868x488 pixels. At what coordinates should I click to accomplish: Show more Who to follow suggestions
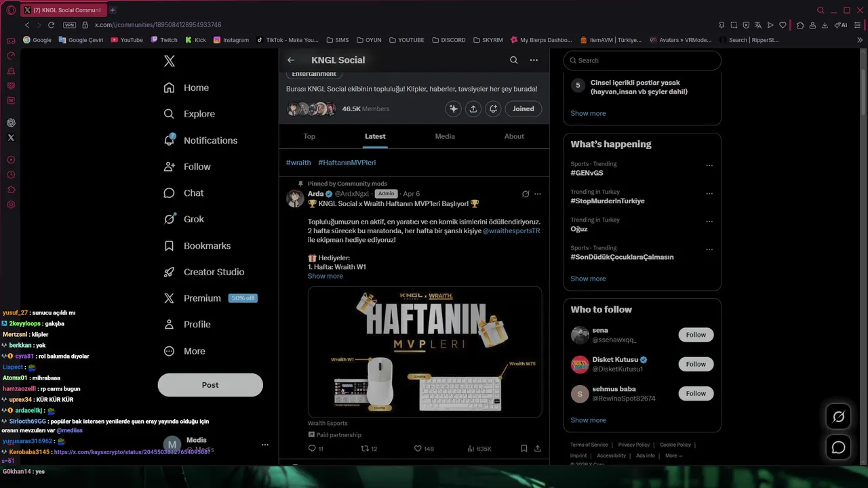click(x=588, y=420)
